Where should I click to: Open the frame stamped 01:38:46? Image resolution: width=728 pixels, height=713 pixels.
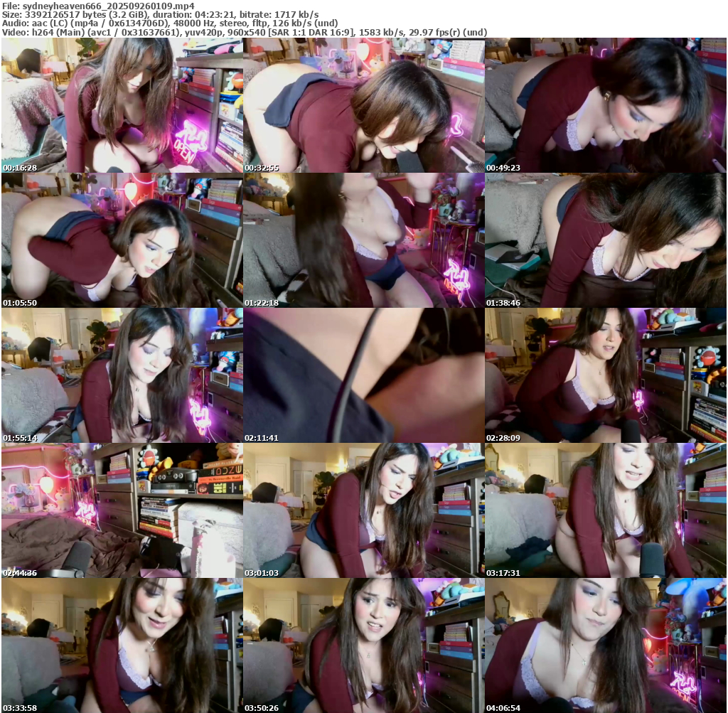606,240
